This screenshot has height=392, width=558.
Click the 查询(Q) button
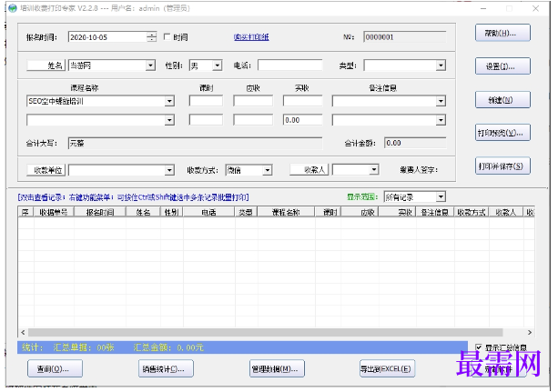tap(55, 368)
